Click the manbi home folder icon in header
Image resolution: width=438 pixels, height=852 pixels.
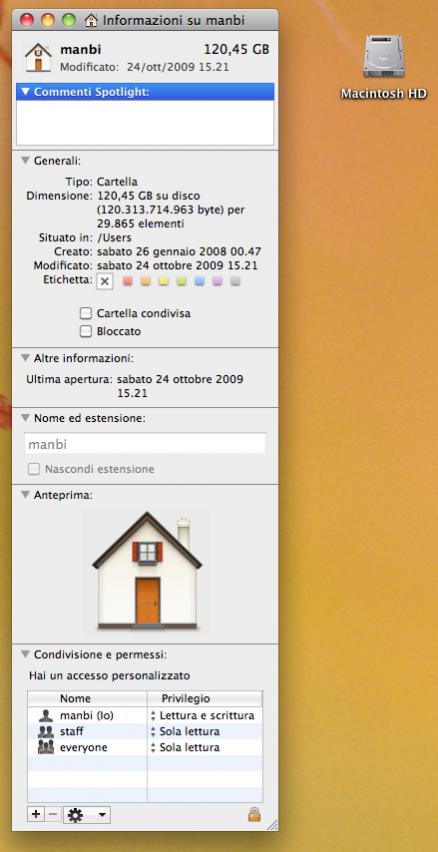point(38,57)
